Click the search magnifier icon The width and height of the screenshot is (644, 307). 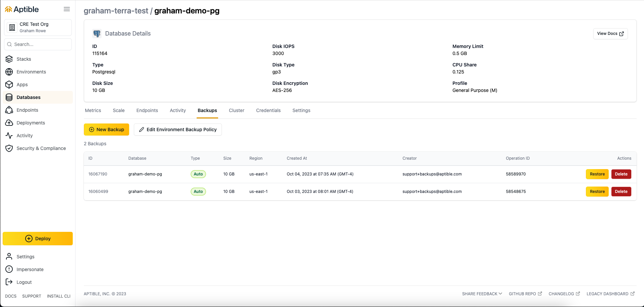pos(9,44)
